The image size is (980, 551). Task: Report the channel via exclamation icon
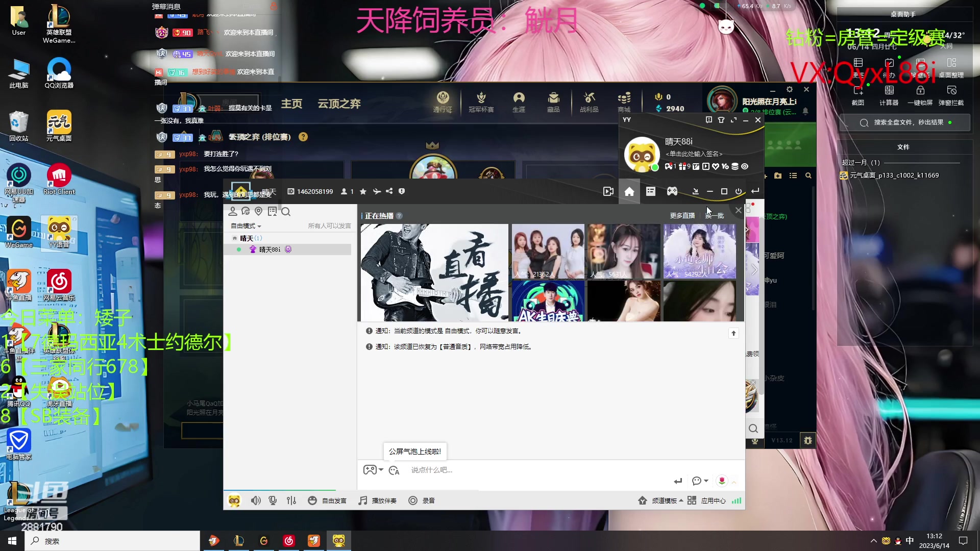click(402, 191)
